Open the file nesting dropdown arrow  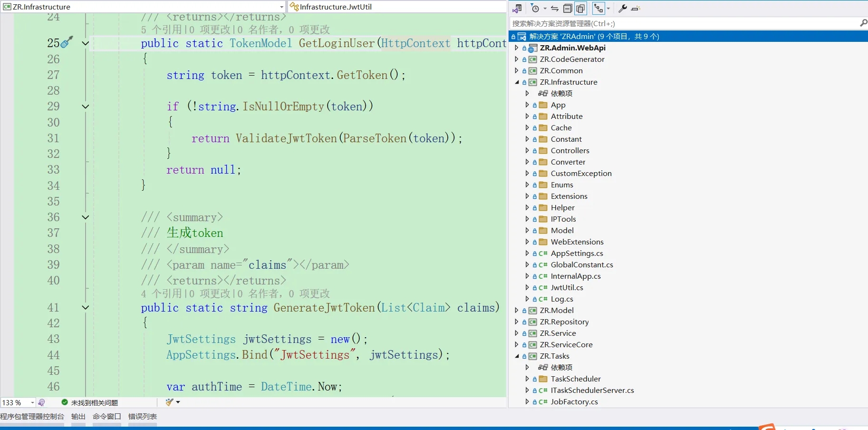coord(608,8)
